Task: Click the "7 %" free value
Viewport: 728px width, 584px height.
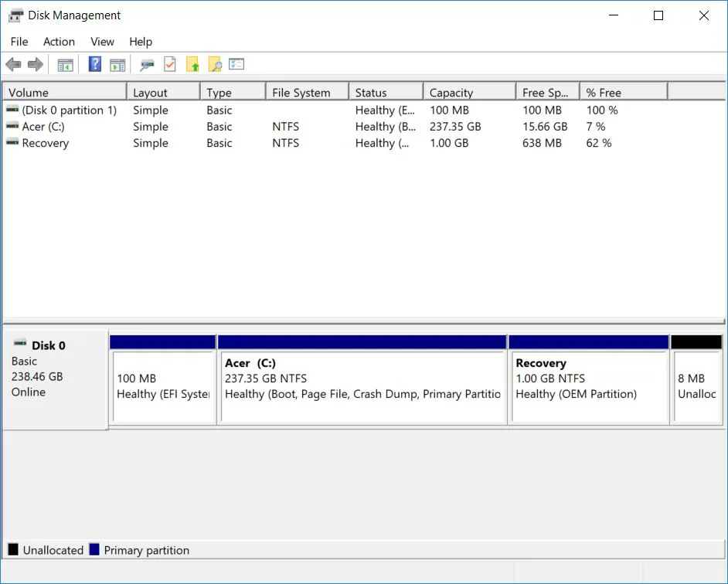Action: click(596, 127)
